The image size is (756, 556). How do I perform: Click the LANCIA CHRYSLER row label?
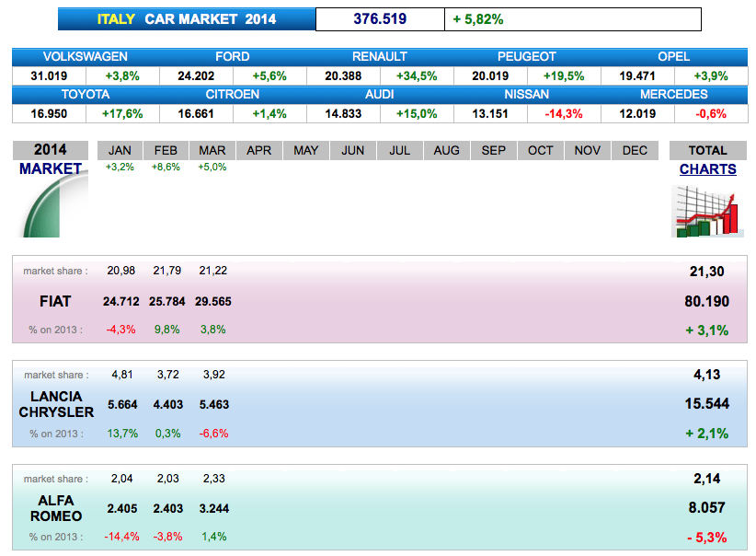(56, 404)
